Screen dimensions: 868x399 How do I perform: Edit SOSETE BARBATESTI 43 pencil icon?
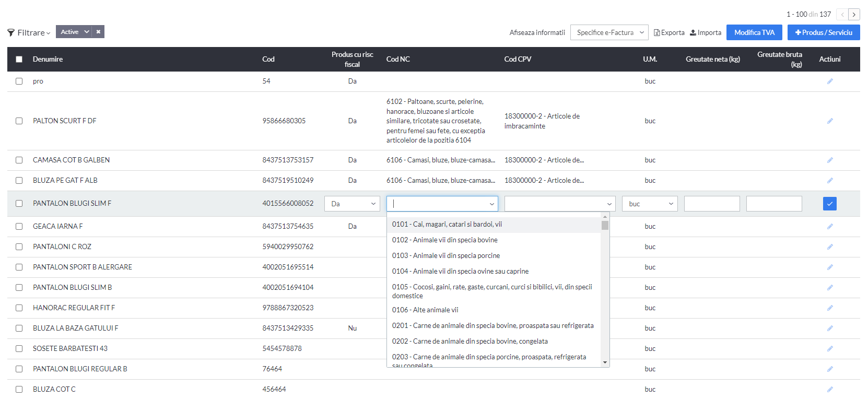[829, 349]
